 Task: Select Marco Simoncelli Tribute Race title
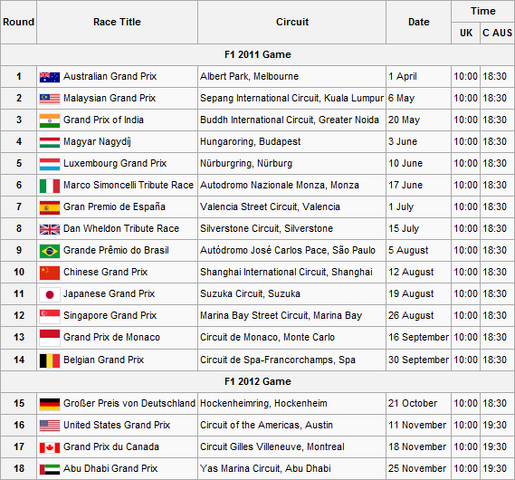click(128, 185)
